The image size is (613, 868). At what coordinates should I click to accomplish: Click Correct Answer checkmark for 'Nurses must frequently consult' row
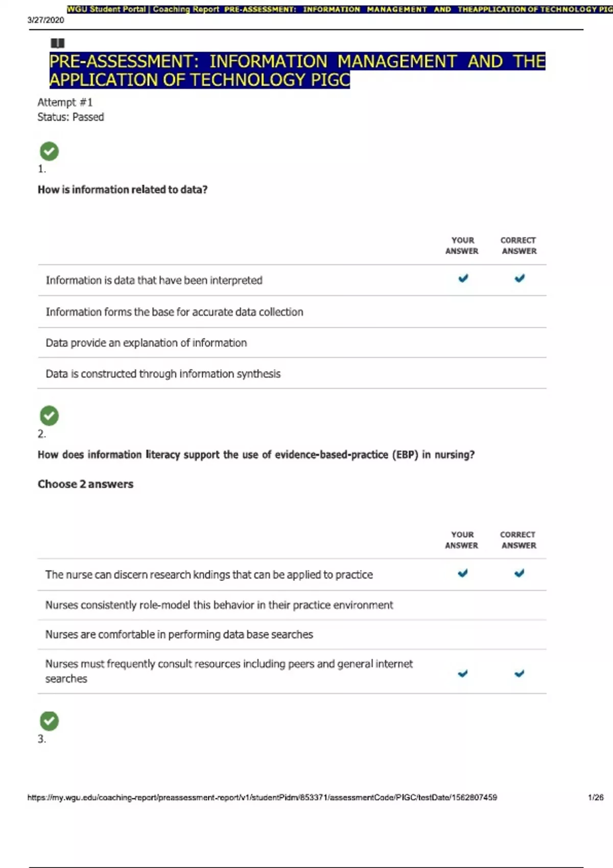point(520,673)
